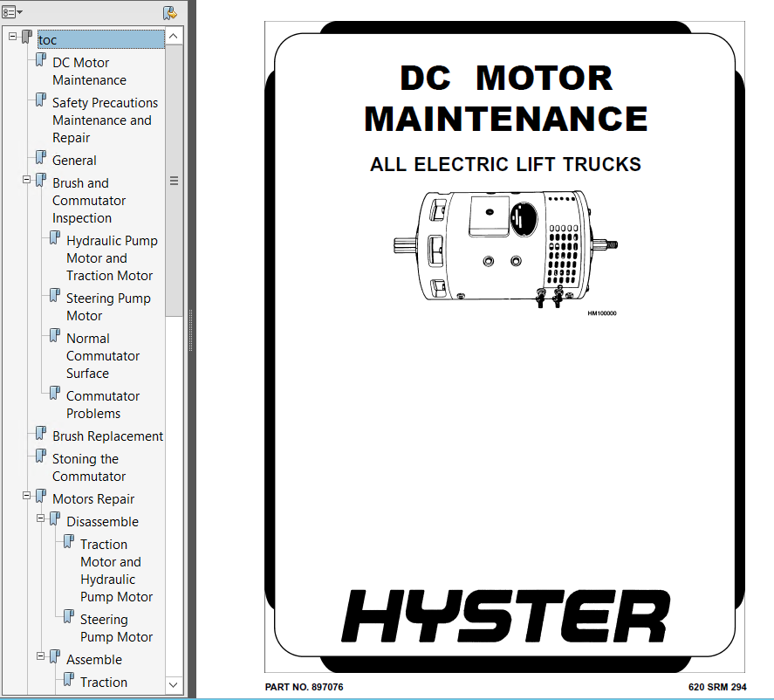Click the Stoning the Commutator bookmark icon
774x700 pixels.
click(x=41, y=456)
